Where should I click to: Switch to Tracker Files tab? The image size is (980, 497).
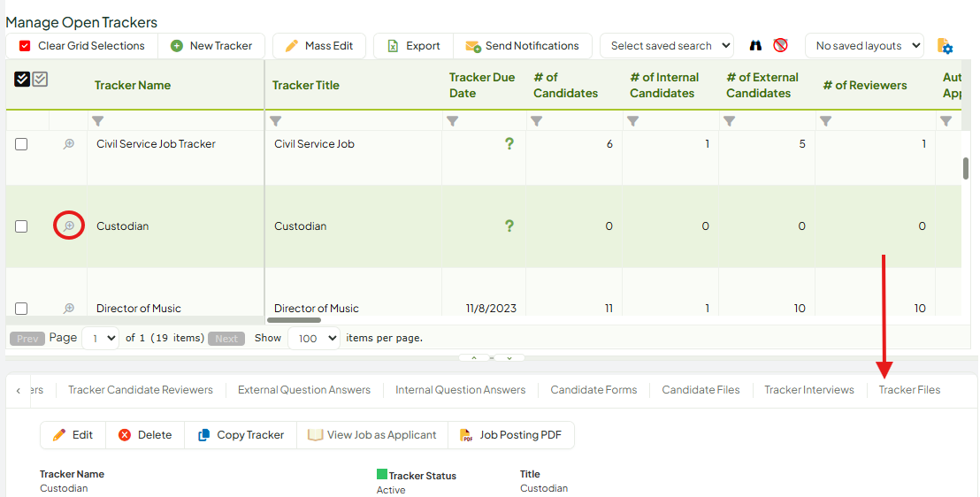(x=909, y=390)
